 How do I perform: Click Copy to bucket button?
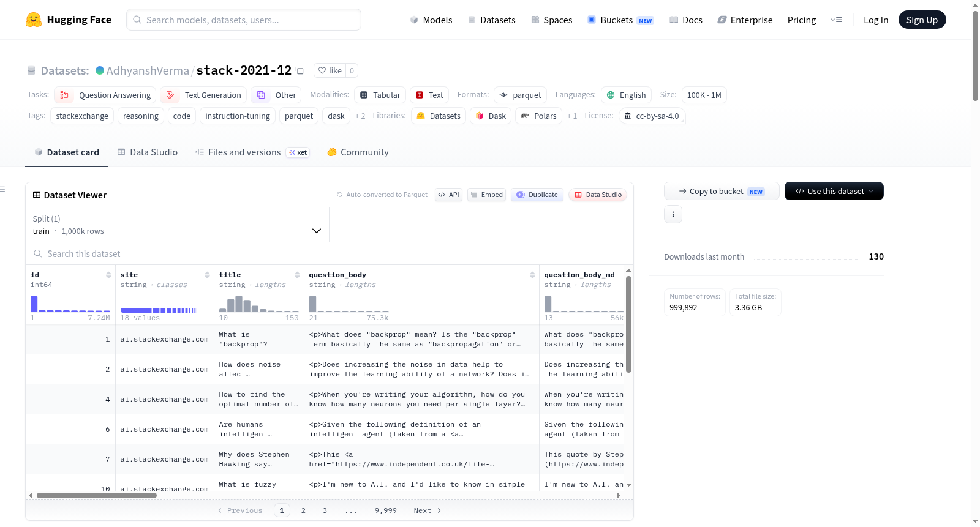(722, 191)
